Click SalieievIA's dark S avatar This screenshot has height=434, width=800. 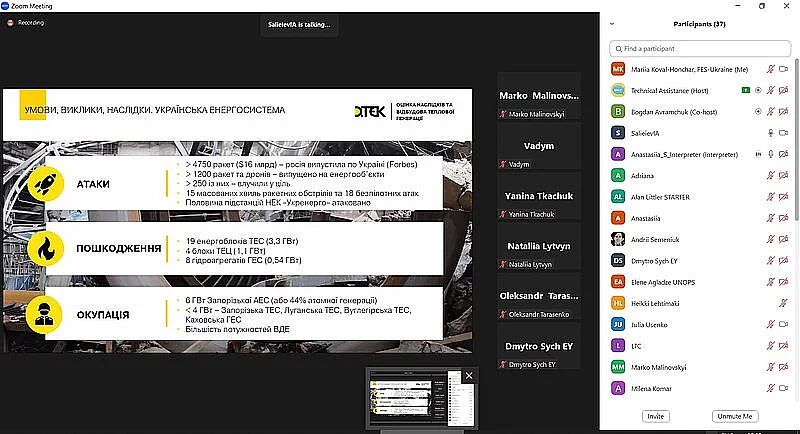click(618, 133)
